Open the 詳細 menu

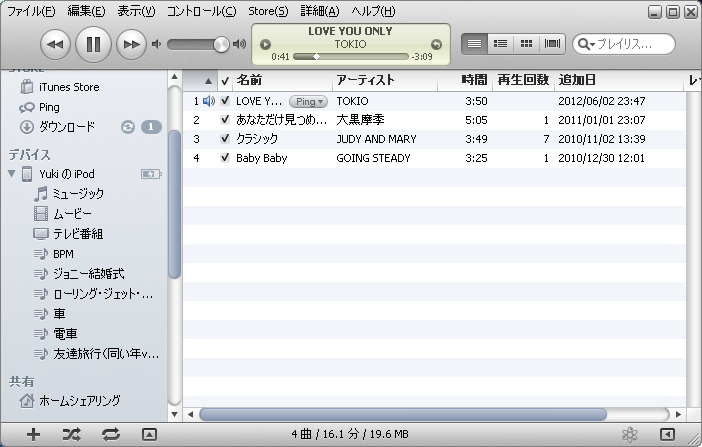coord(320,11)
